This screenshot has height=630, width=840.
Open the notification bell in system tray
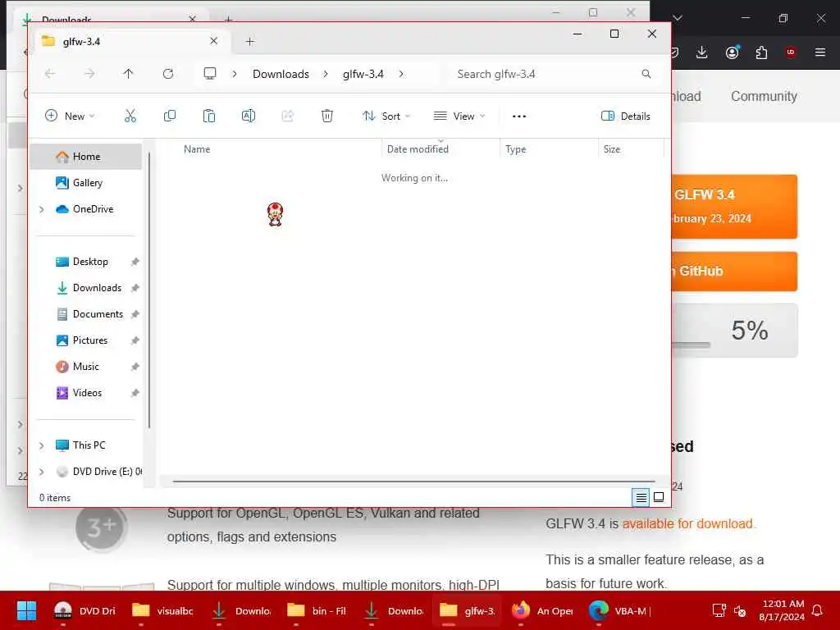pyautogui.click(x=818, y=610)
